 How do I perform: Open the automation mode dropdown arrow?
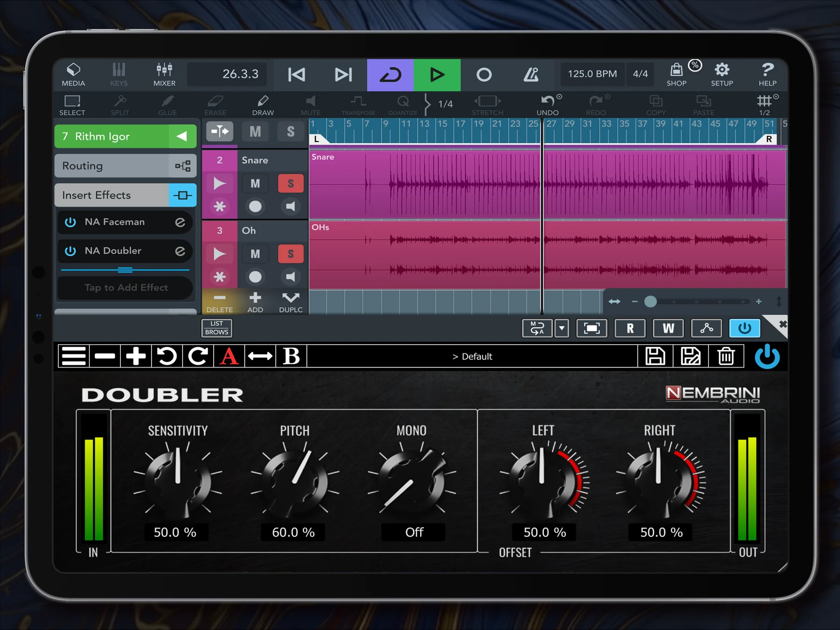point(562,328)
